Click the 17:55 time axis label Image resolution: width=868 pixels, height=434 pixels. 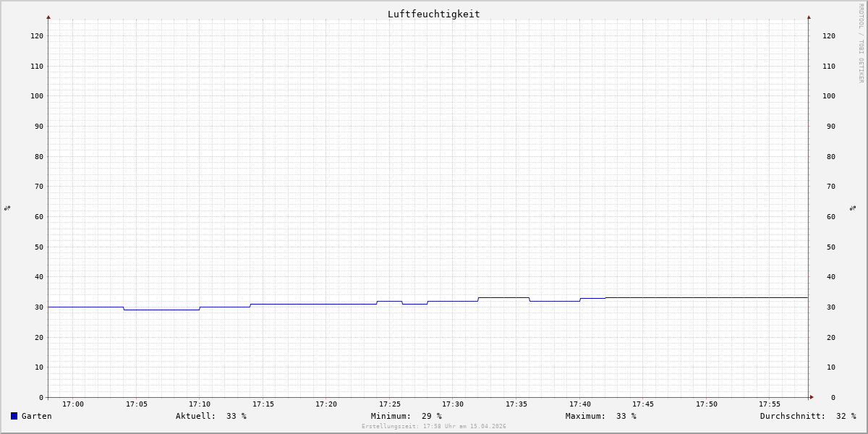tap(770, 404)
